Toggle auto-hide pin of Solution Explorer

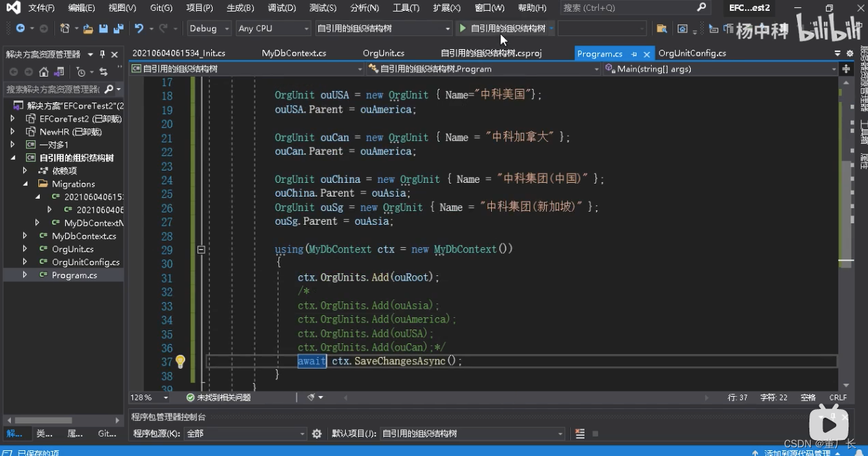click(x=103, y=54)
